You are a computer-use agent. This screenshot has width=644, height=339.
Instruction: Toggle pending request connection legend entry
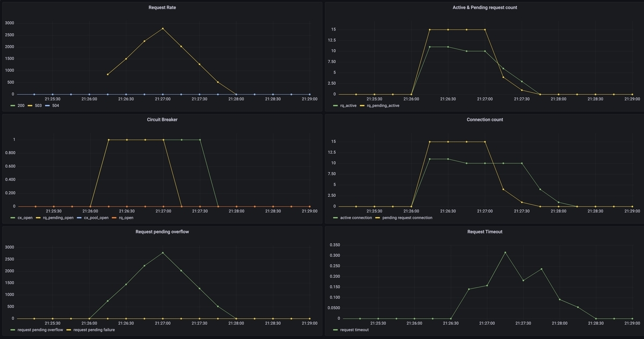[407, 218]
